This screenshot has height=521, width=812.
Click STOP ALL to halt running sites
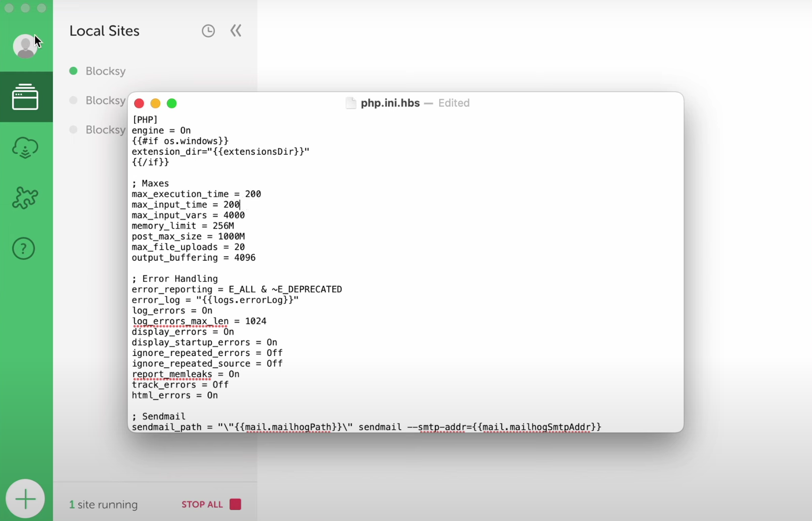point(211,504)
